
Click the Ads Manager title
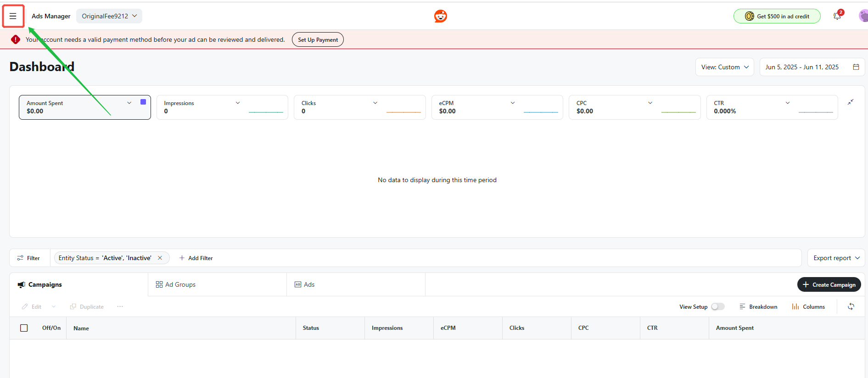51,16
